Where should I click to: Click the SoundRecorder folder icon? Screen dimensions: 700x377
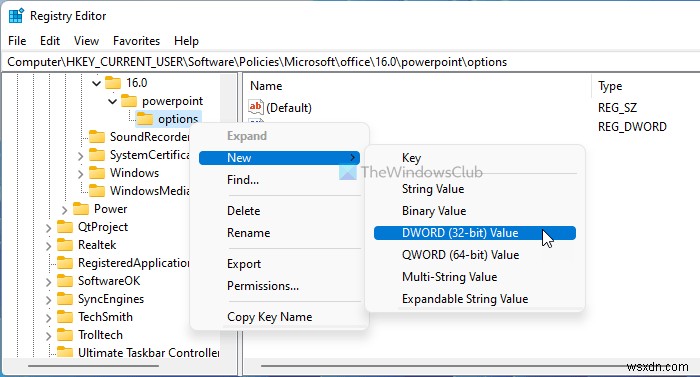click(x=97, y=137)
